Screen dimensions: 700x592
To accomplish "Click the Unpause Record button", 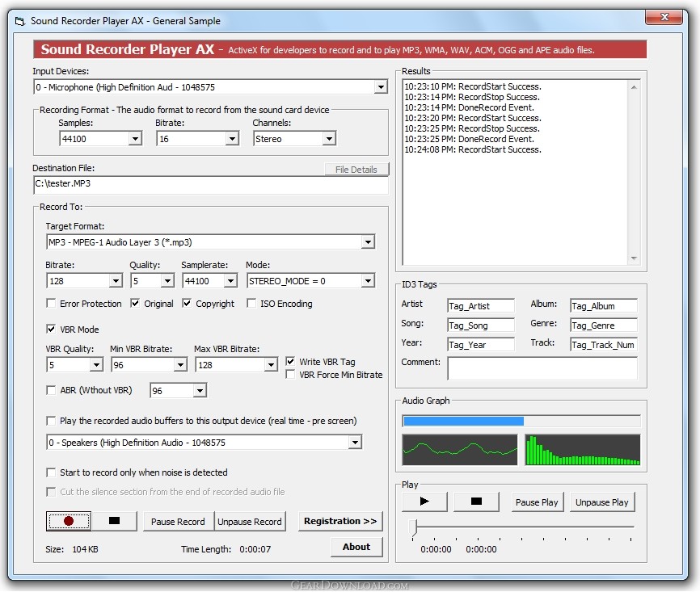I will point(250,522).
